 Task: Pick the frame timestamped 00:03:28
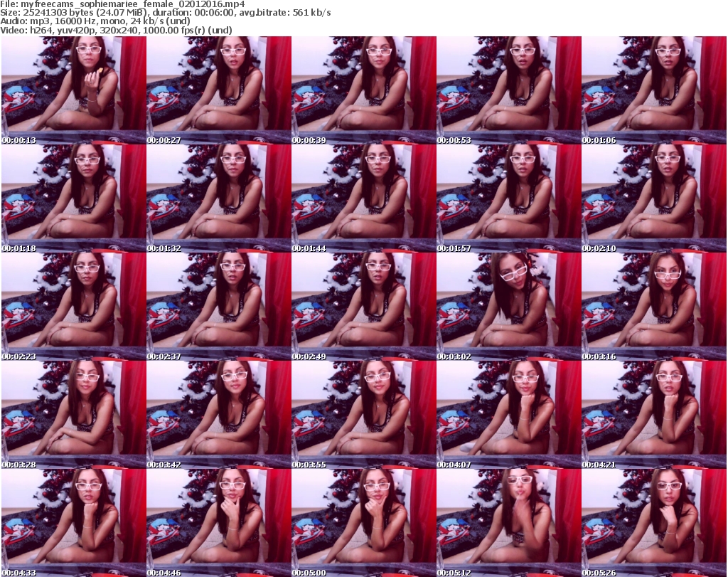pos(74,415)
